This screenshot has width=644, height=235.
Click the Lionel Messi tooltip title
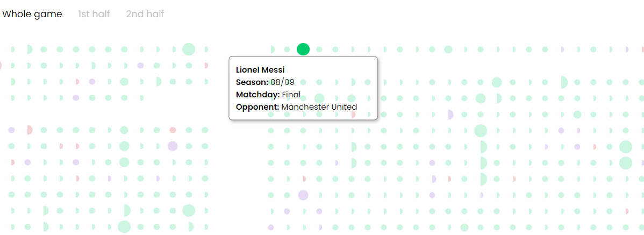click(260, 70)
